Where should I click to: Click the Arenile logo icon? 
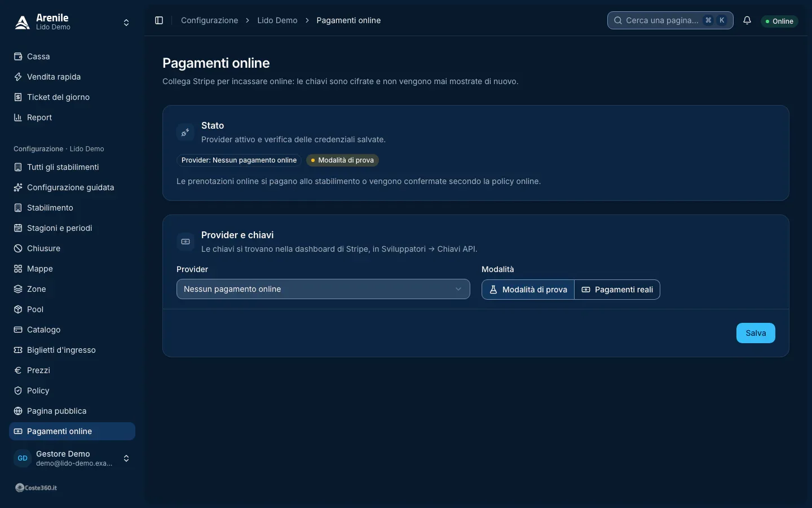[22, 22]
